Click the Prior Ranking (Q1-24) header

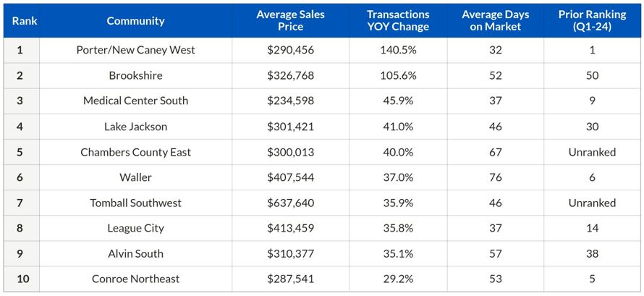[592, 20]
